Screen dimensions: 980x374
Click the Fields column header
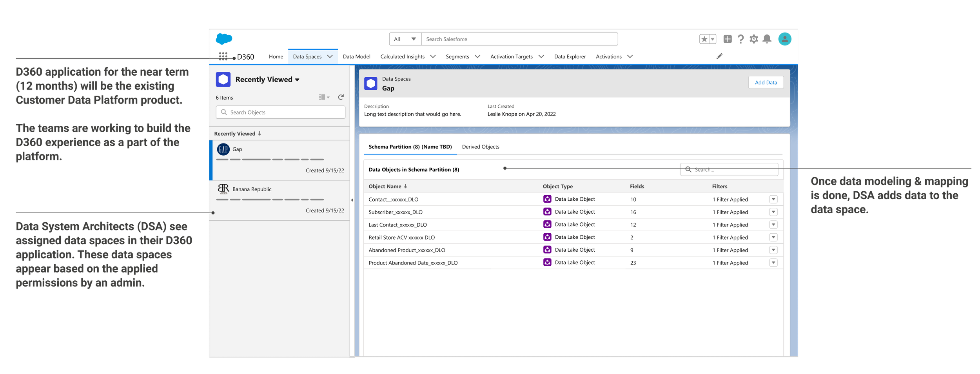[637, 186]
